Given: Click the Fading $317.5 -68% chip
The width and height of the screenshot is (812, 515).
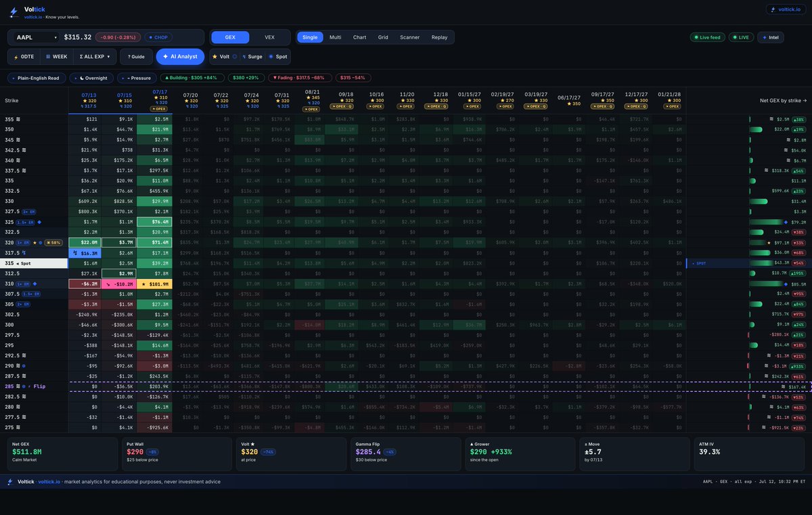Looking at the screenshot, I should (x=300, y=78).
